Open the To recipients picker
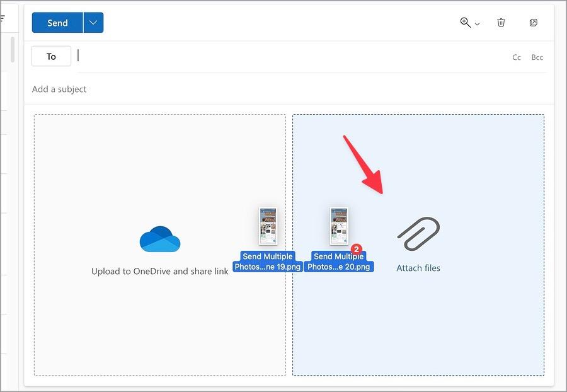The width and height of the screenshot is (567, 392). pyautogui.click(x=52, y=57)
